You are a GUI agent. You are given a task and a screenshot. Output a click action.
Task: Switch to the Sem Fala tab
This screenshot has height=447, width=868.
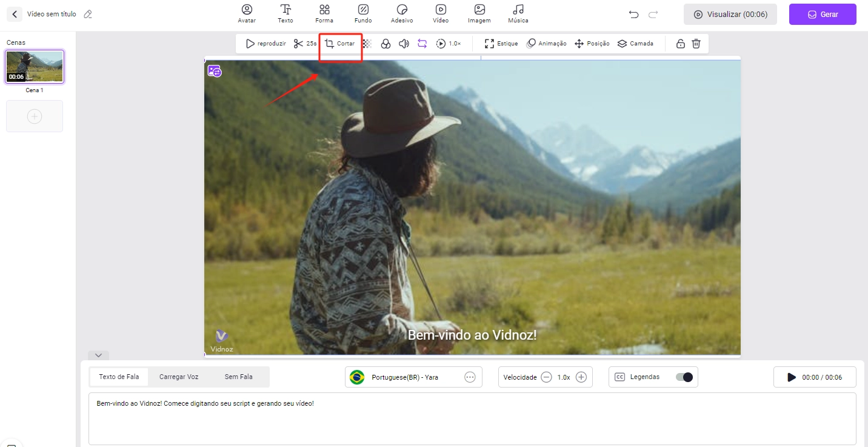tap(239, 377)
